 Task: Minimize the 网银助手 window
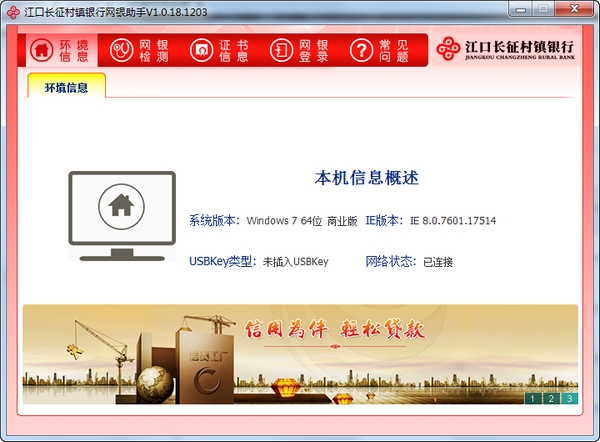click(520, 9)
